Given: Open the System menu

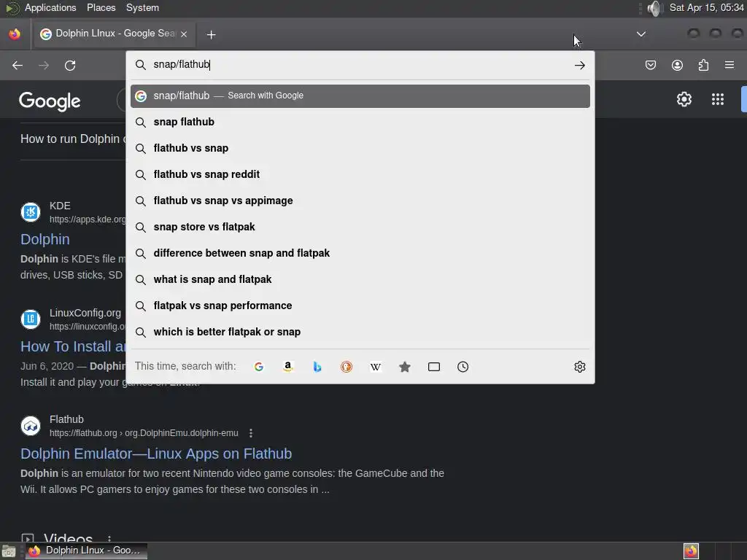Looking at the screenshot, I should click(x=142, y=7).
